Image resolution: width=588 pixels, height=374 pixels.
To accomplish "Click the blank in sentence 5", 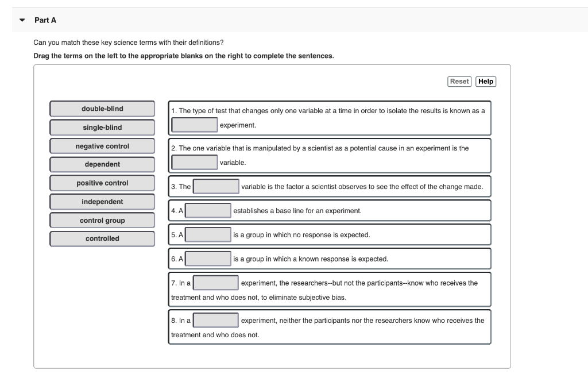I will coord(208,234).
